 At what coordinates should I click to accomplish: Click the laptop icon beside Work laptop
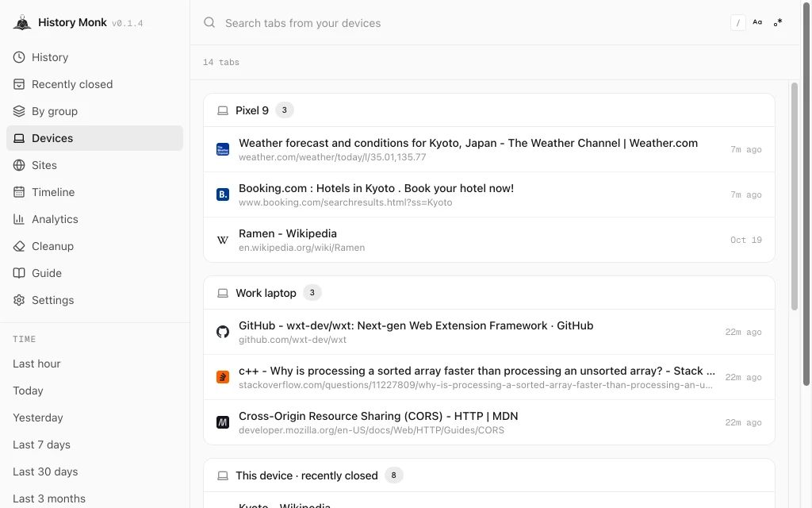[223, 293]
